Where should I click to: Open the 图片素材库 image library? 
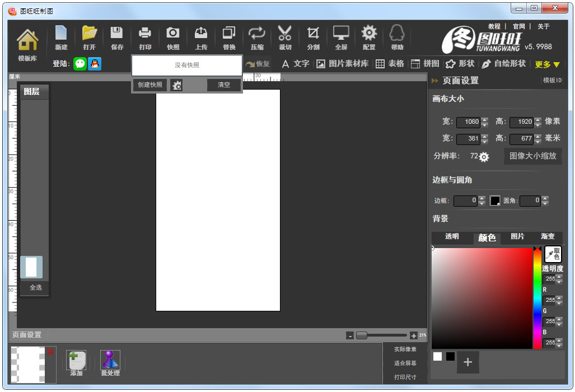tap(342, 64)
